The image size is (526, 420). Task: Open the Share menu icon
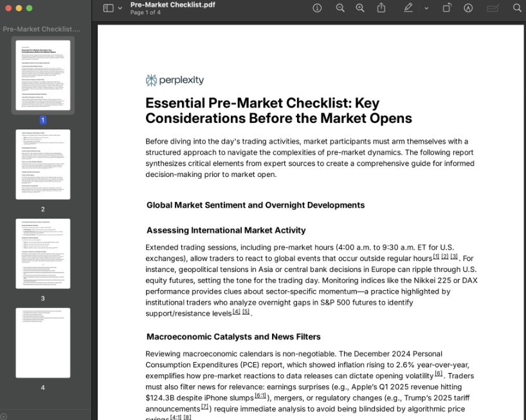(x=381, y=8)
